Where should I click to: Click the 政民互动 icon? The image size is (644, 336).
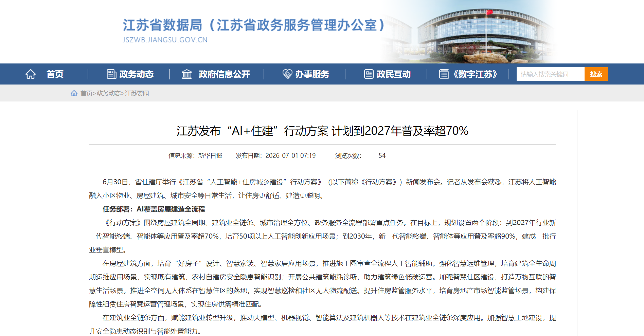click(x=369, y=74)
